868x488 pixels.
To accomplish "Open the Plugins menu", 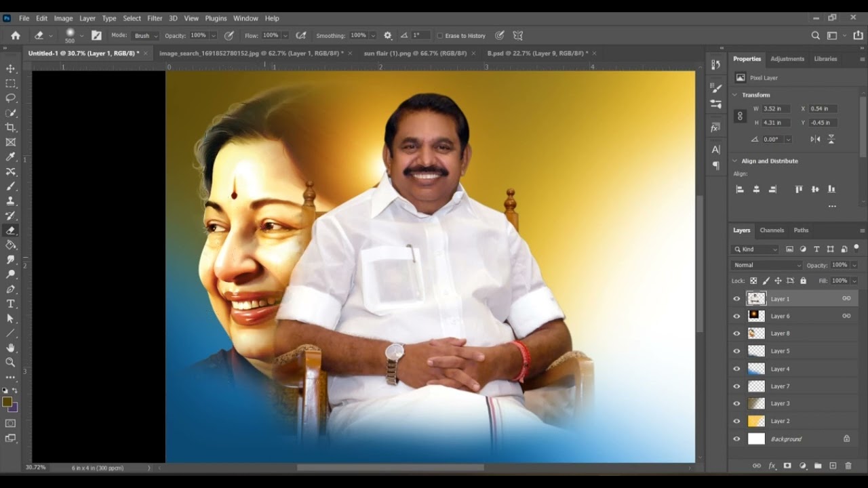I will pos(216,18).
